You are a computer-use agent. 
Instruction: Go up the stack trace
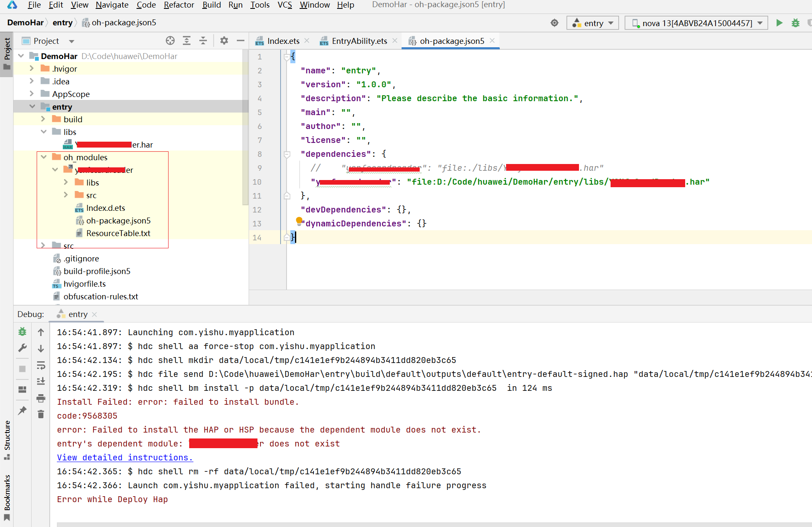point(41,332)
